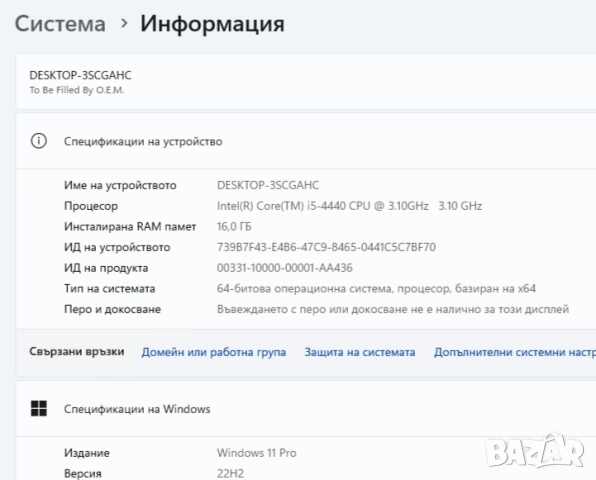Click the ИД на продукта label
Screen dimensions: 596x480
point(106,268)
